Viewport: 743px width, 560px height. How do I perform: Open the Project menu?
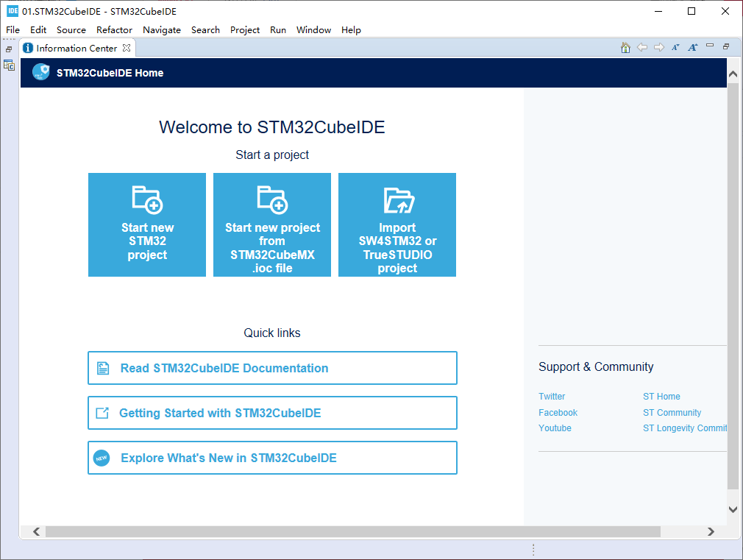pyautogui.click(x=245, y=30)
